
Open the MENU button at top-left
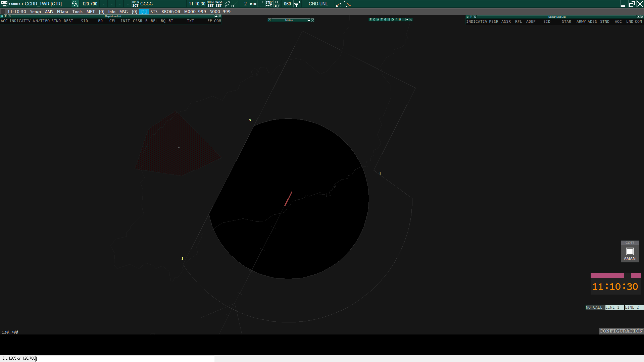point(4,4)
